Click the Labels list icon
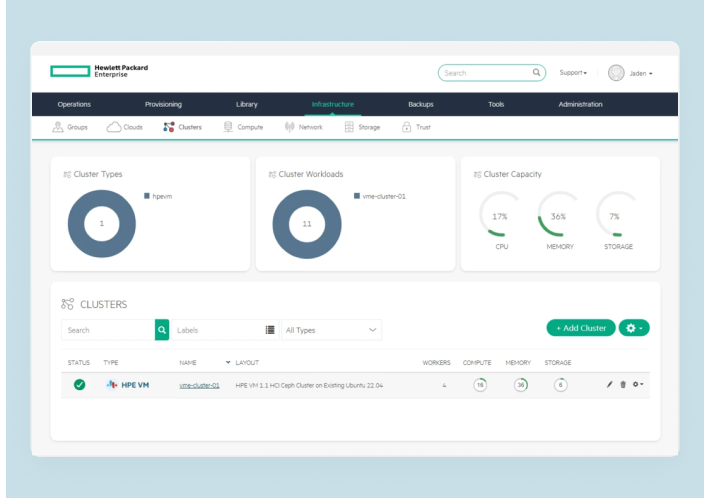710x498 pixels. pos(270,330)
